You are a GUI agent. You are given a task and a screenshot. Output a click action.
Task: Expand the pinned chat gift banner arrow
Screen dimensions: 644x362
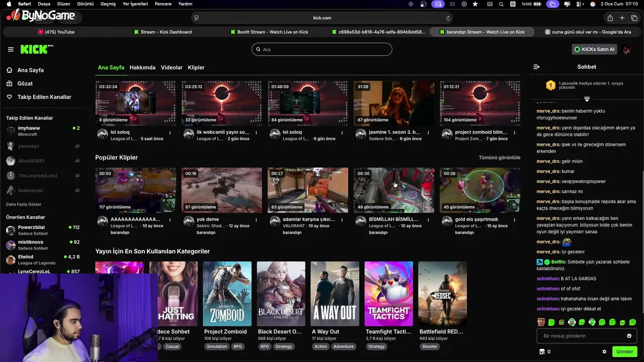point(587,99)
